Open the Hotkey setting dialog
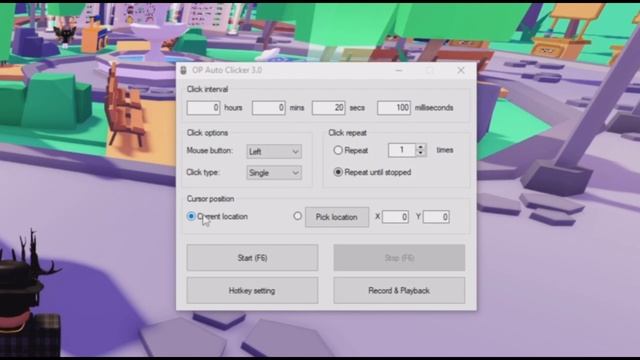The width and height of the screenshot is (640, 360). click(252, 291)
